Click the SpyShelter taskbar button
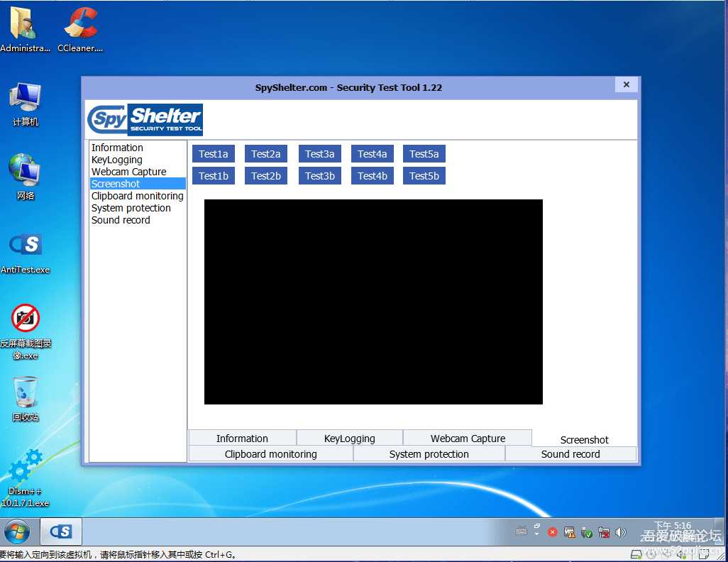 (61, 531)
